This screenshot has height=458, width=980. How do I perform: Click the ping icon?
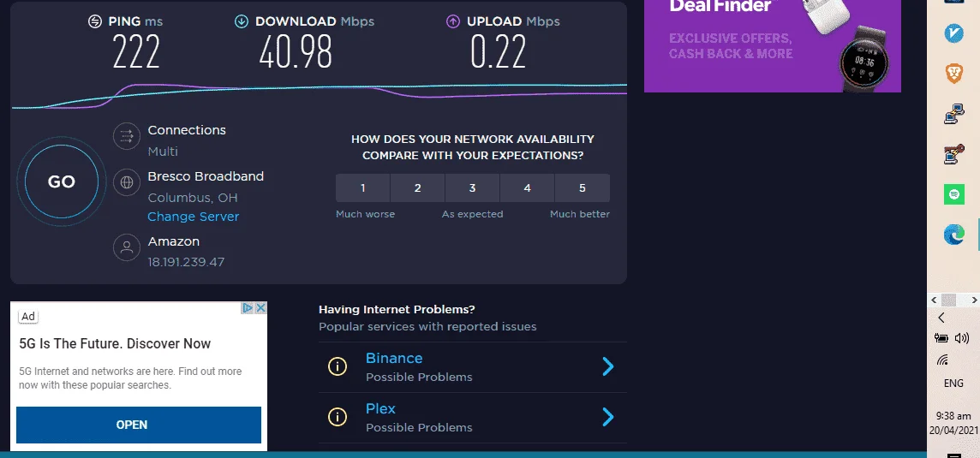tap(94, 22)
